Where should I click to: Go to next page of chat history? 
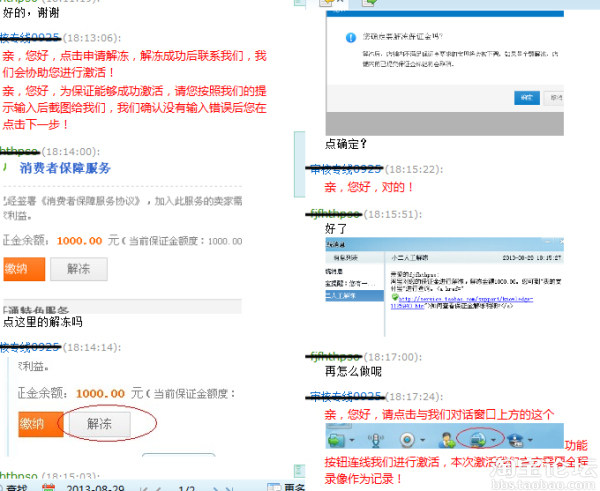(215, 488)
